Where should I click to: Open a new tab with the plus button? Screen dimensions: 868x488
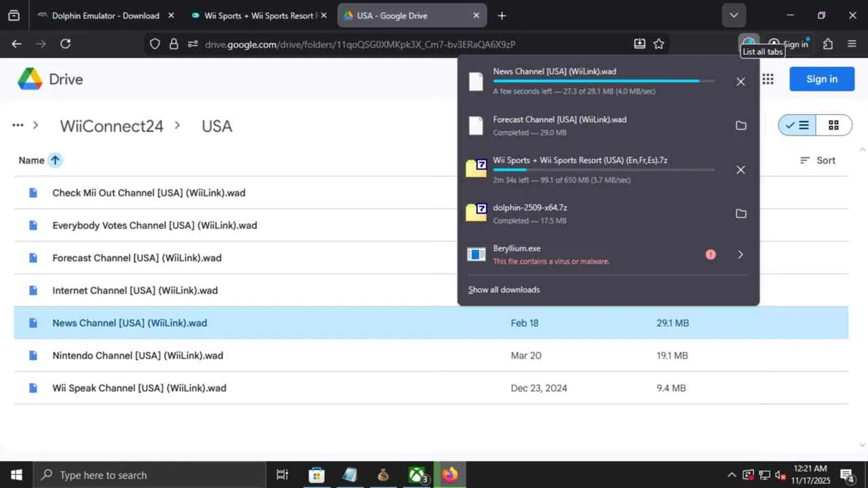point(502,16)
